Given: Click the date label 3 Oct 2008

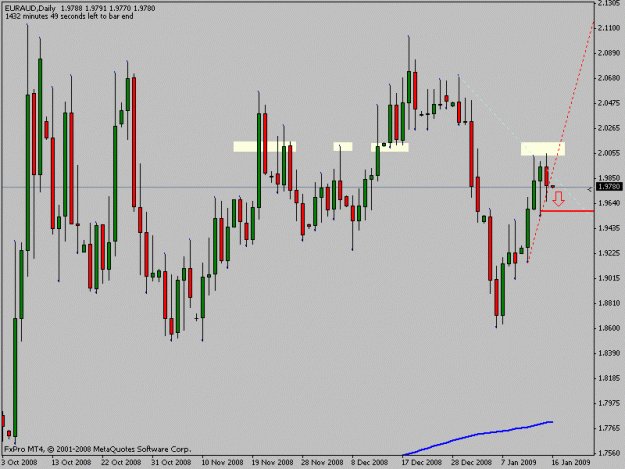Looking at the screenshot, I should (19, 463).
